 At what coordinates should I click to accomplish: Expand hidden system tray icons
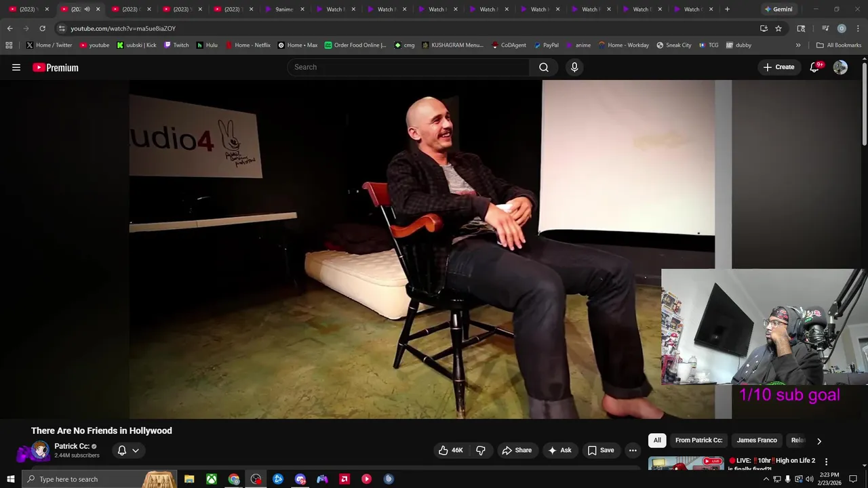pos(766,479)
